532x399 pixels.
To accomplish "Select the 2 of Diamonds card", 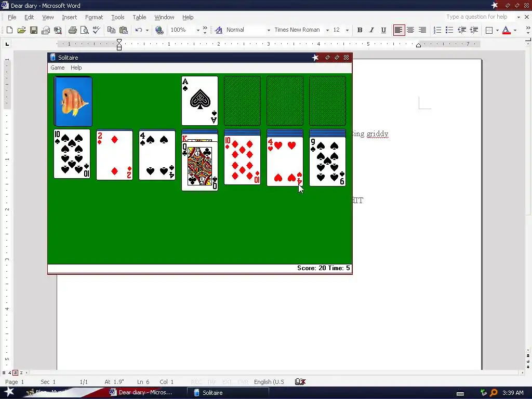I will (x=115, y=155).
